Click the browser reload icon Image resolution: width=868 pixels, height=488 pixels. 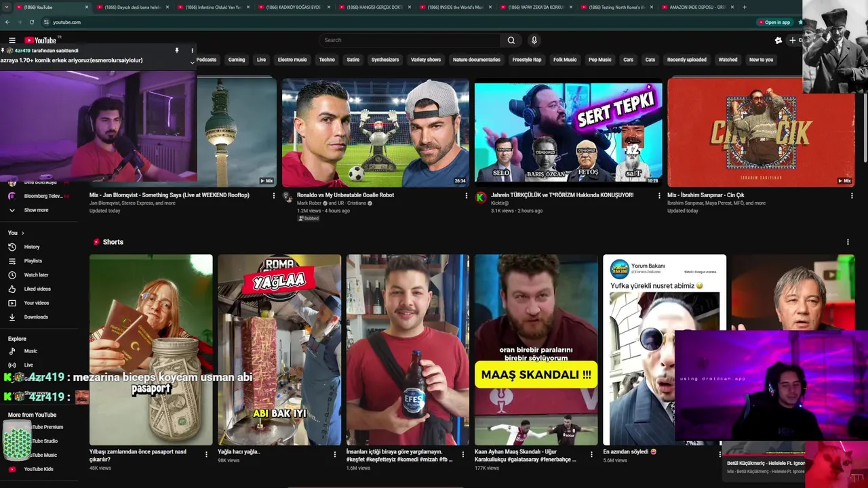(x=32, y=22)
